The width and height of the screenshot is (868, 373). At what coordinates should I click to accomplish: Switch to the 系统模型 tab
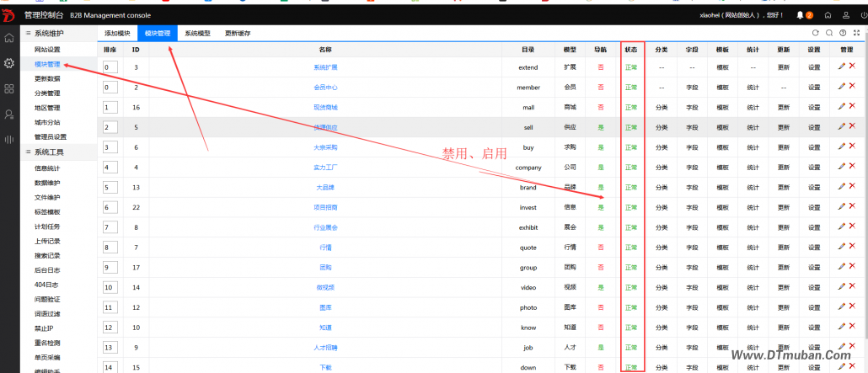pyautogui.click(x=198, y=34)
